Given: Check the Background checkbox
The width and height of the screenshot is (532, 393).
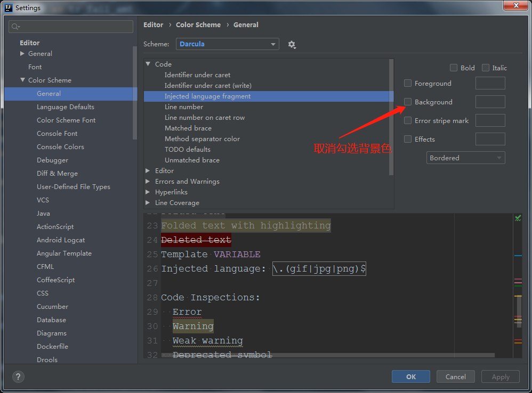Looking at the screenshot, I should [x=408, y=102].
